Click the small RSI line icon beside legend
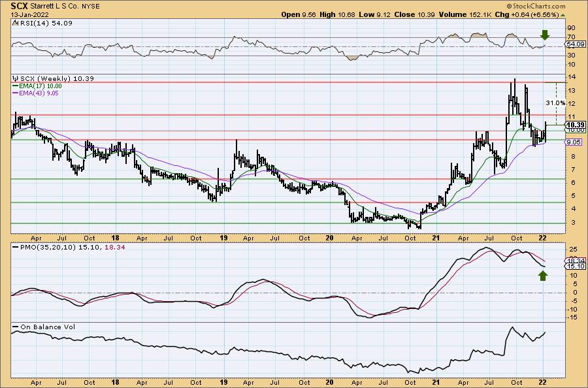 [x=16, y=23]
